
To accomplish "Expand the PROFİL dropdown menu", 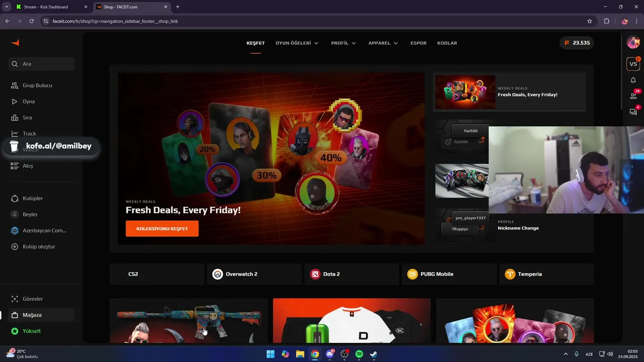I will coord(344,43).
